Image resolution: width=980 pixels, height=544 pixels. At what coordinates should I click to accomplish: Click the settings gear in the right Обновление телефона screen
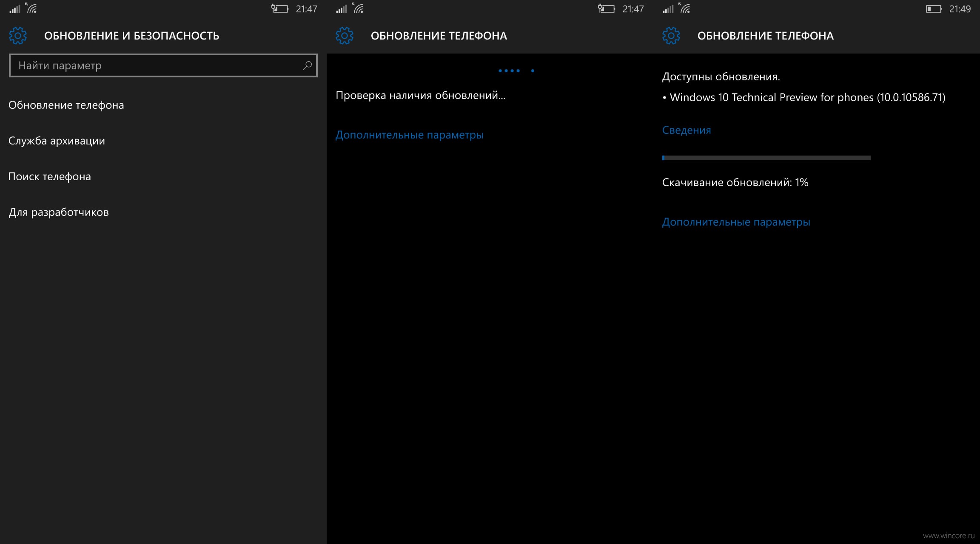point(671,36)
